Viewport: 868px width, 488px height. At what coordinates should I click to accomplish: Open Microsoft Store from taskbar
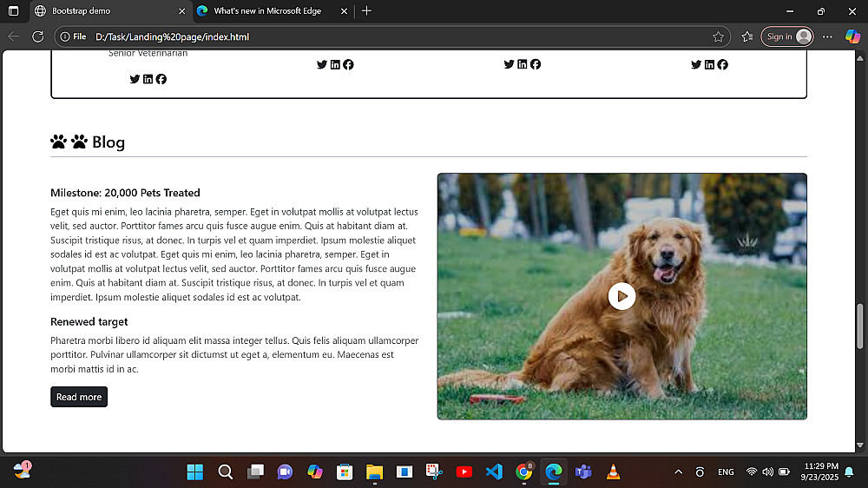click(345, 472)
